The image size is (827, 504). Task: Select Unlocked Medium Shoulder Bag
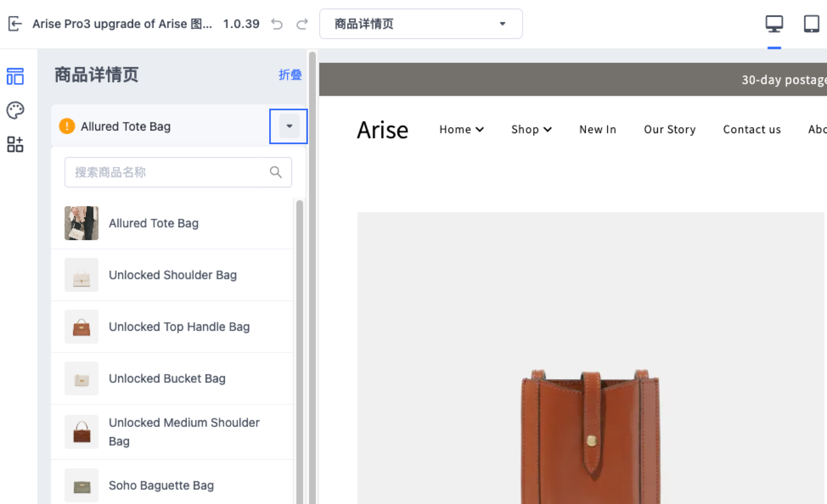(172, 432)
